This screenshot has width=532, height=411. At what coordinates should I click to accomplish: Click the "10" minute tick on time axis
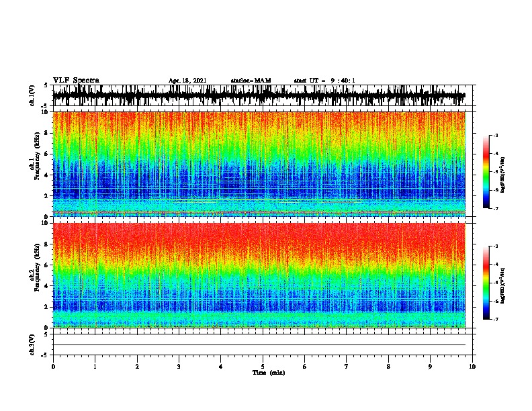pos(472,367)
